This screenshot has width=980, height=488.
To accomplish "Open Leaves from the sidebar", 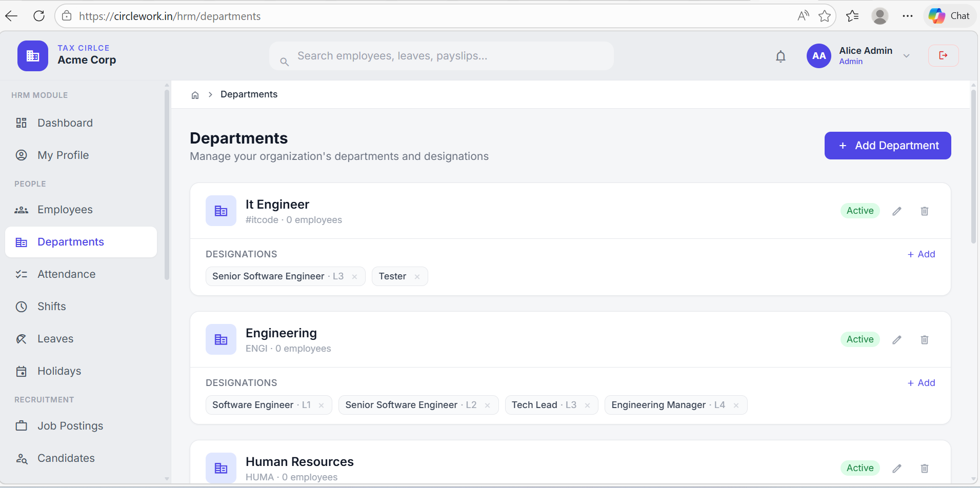I will pos(55,338).
